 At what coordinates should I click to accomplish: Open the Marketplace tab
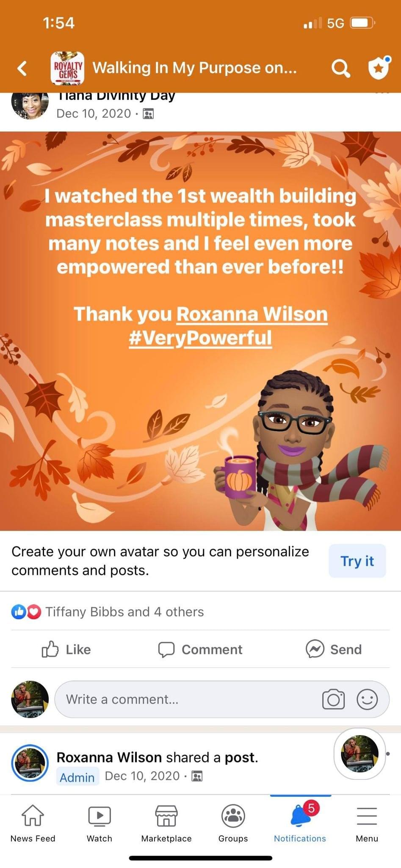166,823
